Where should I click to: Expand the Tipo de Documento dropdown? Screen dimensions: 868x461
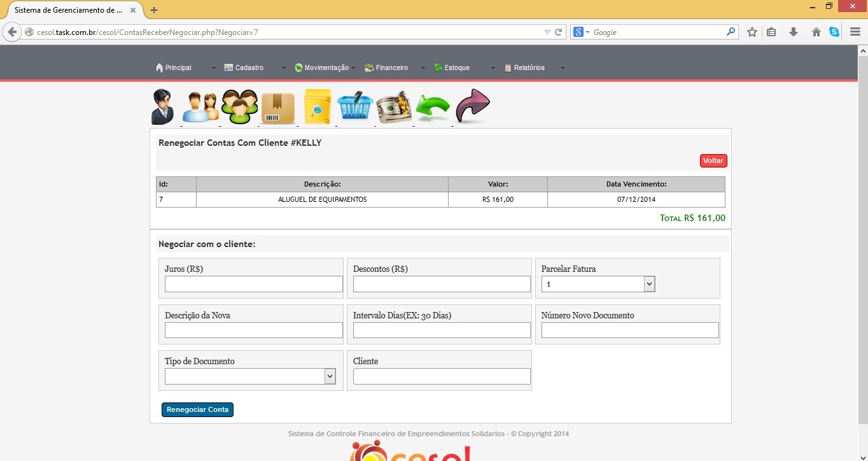tap(250, 376)
